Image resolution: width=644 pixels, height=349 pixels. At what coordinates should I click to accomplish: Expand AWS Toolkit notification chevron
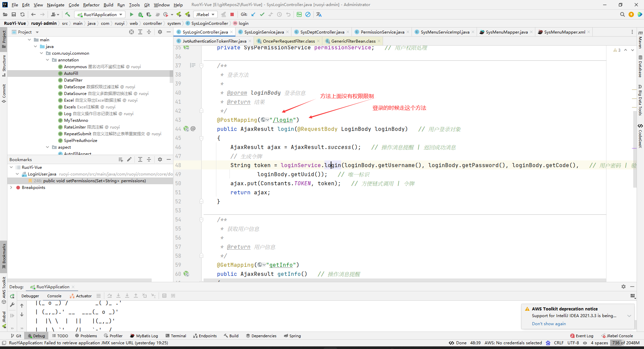tap(629, 316)
